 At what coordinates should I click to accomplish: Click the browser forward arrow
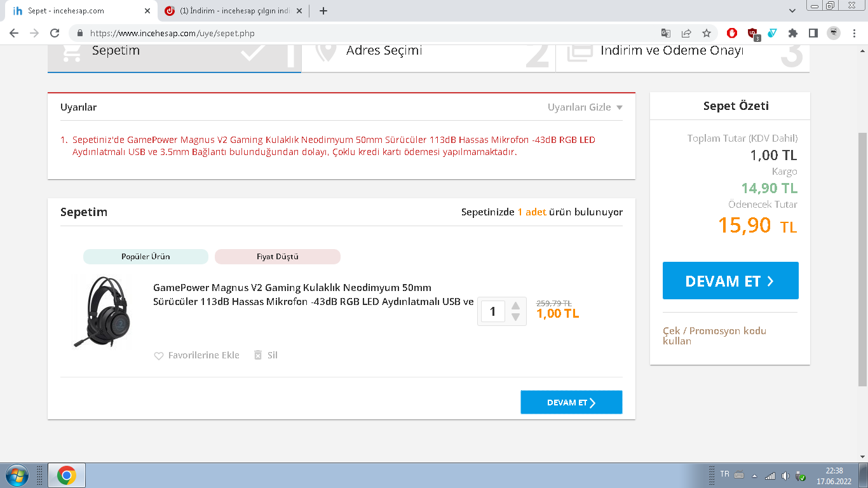34,33
